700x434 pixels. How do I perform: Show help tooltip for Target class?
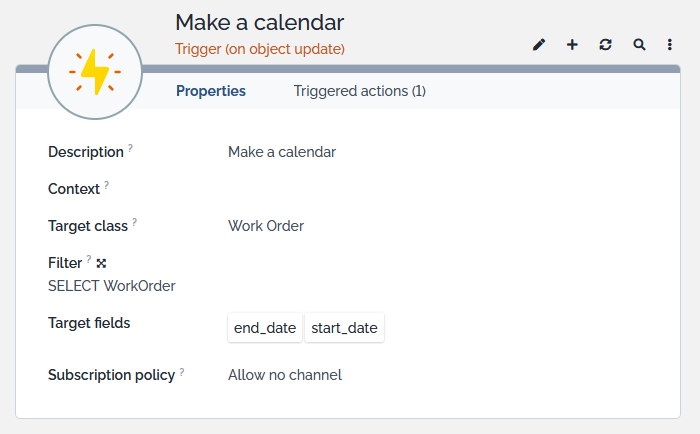tap(135, 222)
